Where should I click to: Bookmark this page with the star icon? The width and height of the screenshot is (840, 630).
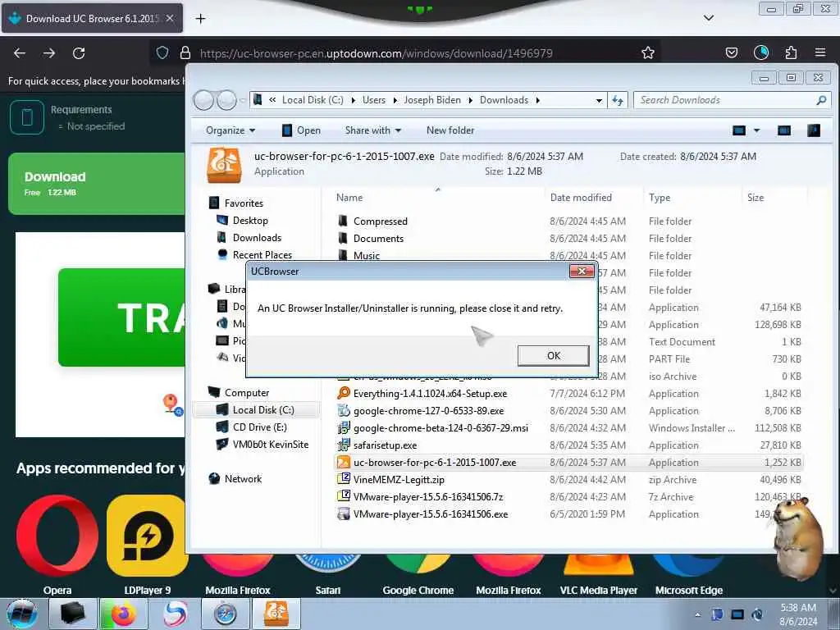(648, 52)
